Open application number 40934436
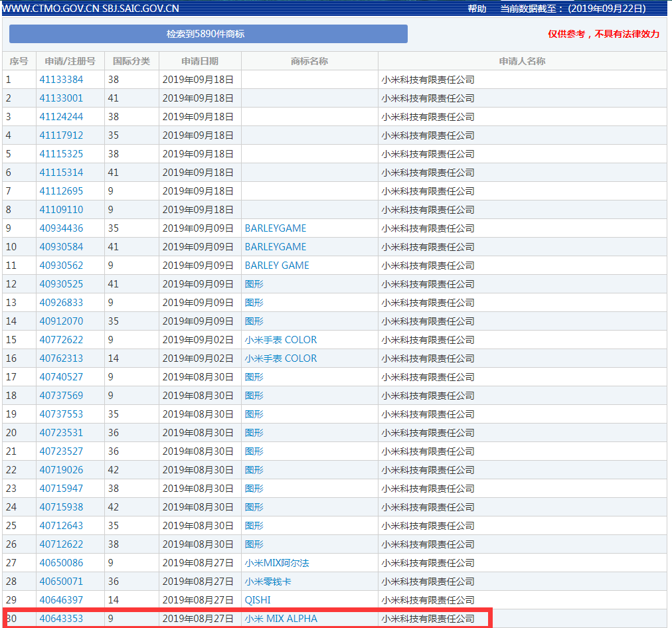672x628 pixels. pos(61,228)
